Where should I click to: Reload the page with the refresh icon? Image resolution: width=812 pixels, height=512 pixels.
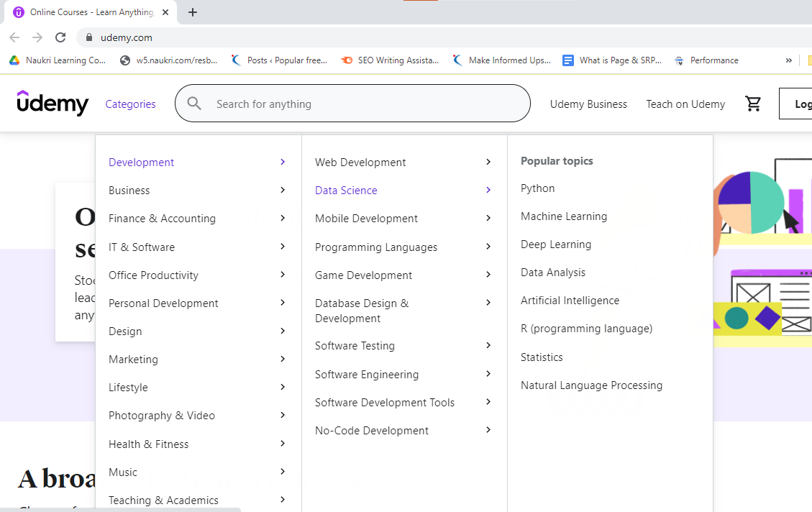click(x=60, y=37)
